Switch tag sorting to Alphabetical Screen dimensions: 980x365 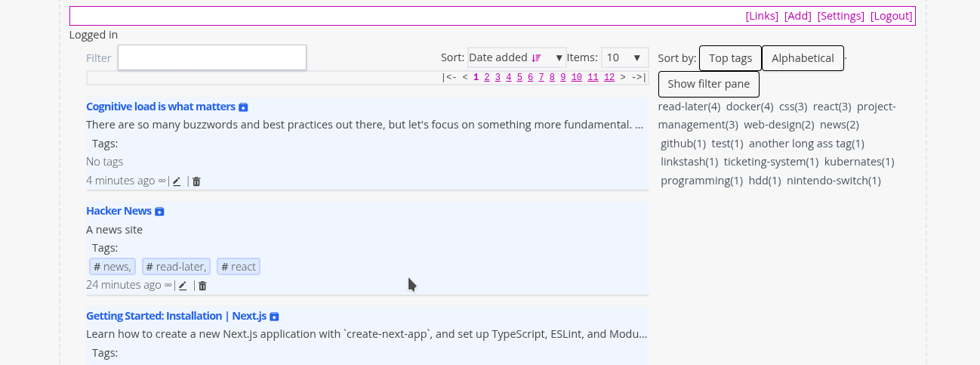point(803,58)
